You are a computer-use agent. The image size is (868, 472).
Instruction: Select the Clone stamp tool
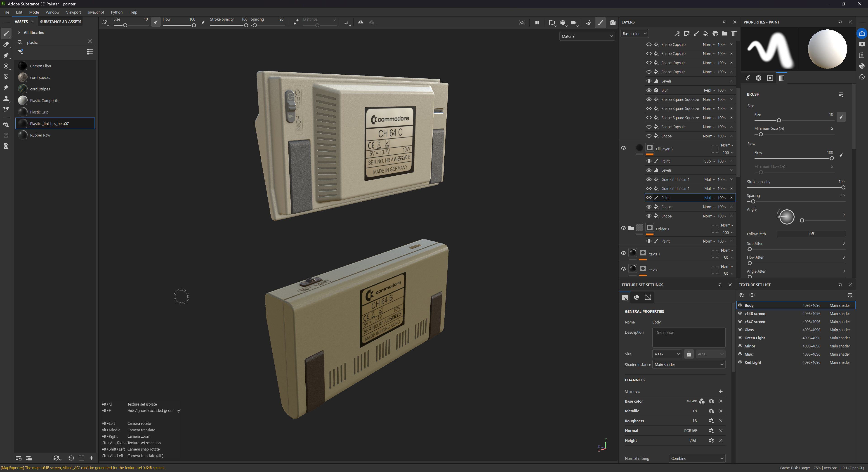pos(6,99)
